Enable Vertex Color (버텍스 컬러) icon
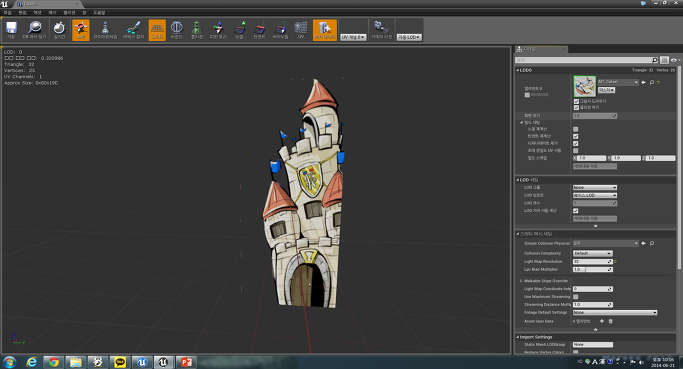Image resolution: width=683 pixels, height=369 pixels. (x=133, y=30)
